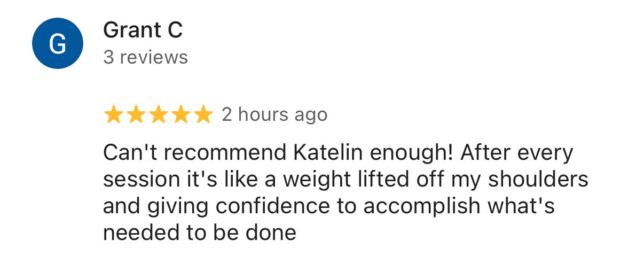Open the reviewer name Grant C
This screenshot has height=263, width=644.
pos(143,30)
